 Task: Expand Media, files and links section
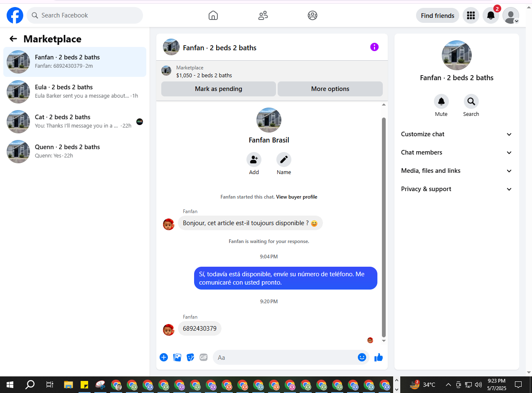[x=456, y=171]
